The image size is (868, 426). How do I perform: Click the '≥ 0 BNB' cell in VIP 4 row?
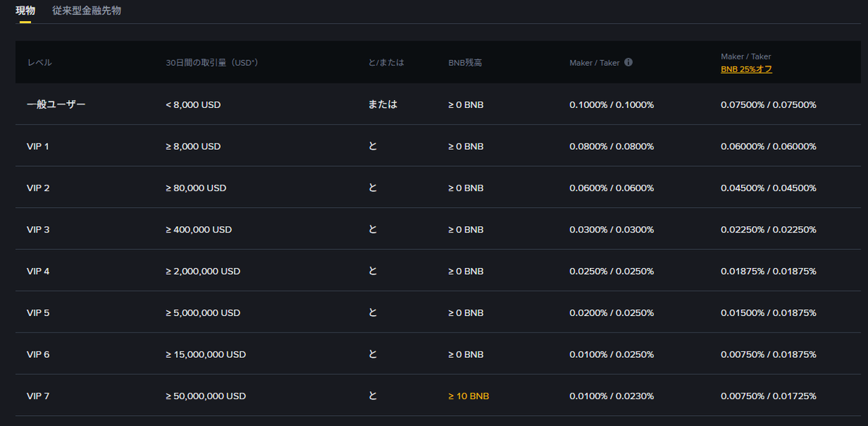(x=466, y=271)
